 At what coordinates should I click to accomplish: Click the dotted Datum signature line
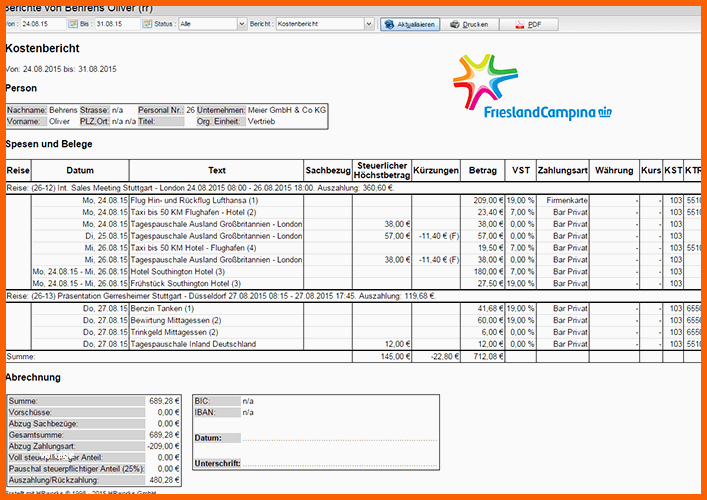[x=340, y=438]
